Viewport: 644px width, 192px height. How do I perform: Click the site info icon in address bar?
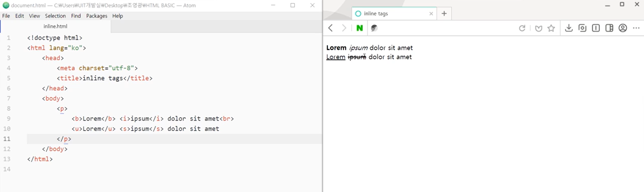point(374,28)
